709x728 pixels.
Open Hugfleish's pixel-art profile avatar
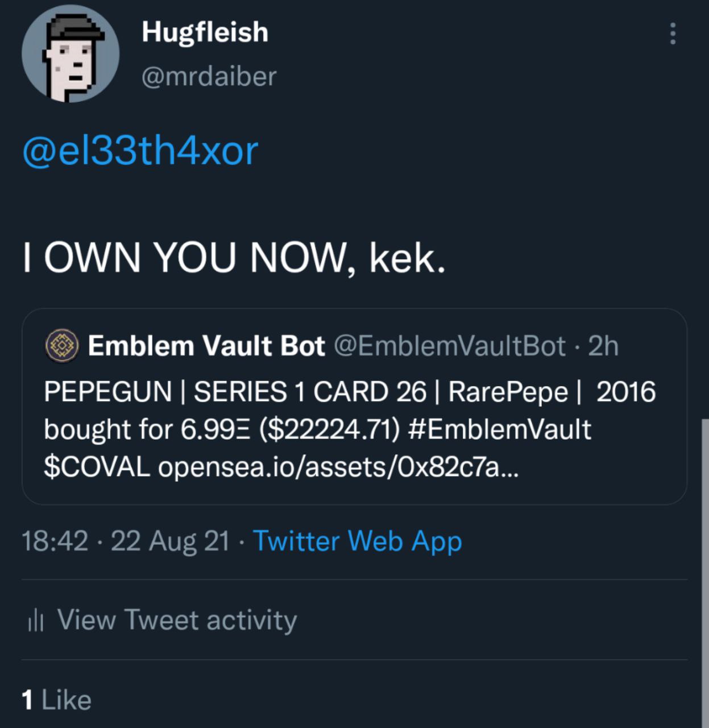(x=70, y=55)
